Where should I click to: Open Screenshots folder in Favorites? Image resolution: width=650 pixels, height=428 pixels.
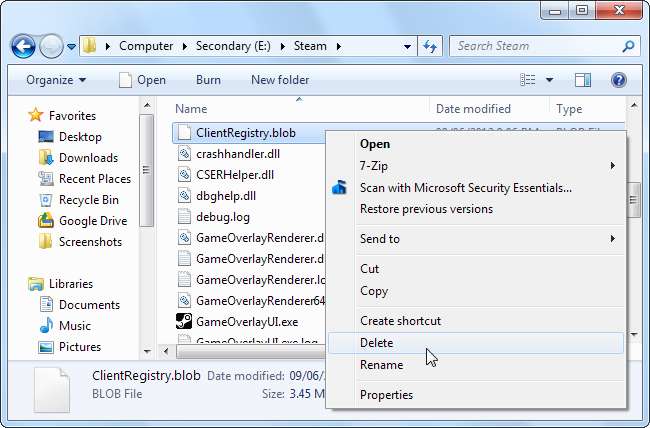tap(90, 242)
